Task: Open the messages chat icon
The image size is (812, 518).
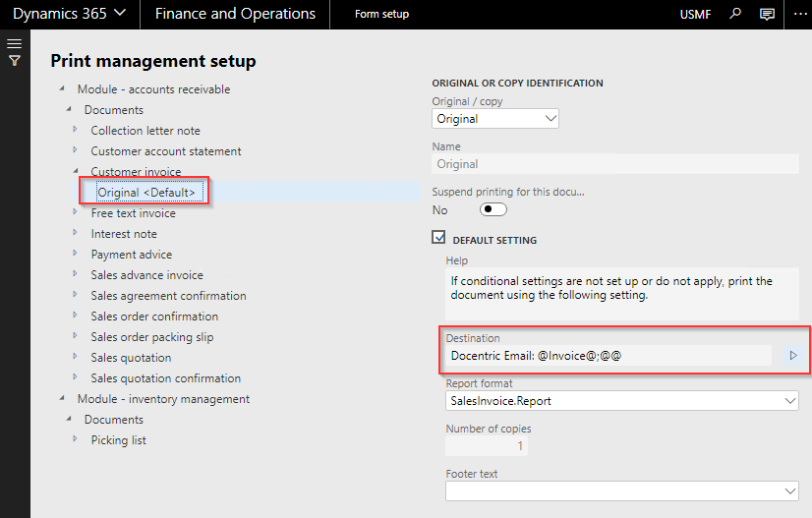Action: point(767,14)
